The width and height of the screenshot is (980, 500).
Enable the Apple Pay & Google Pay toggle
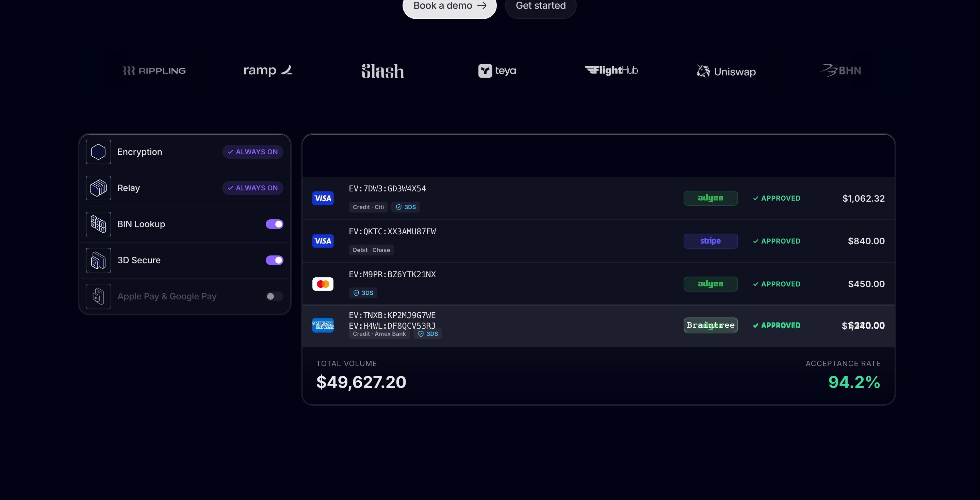pyautogui.click(x=274, y=296)
